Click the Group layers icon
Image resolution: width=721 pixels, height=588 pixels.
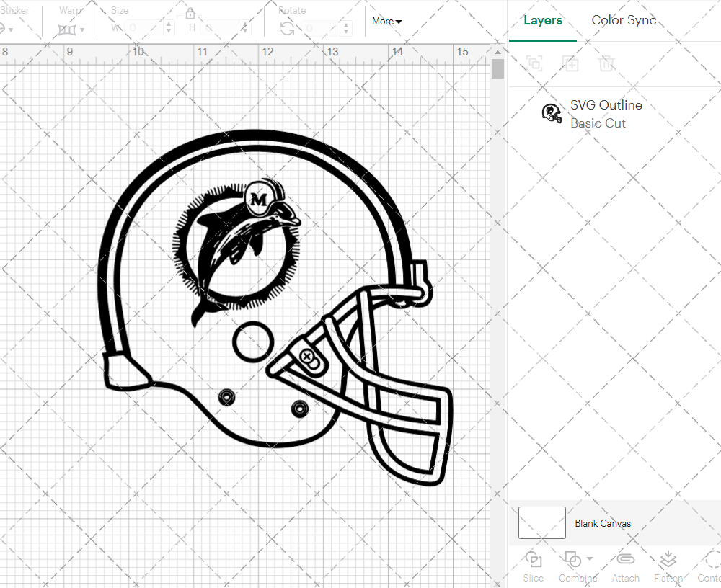534,63
